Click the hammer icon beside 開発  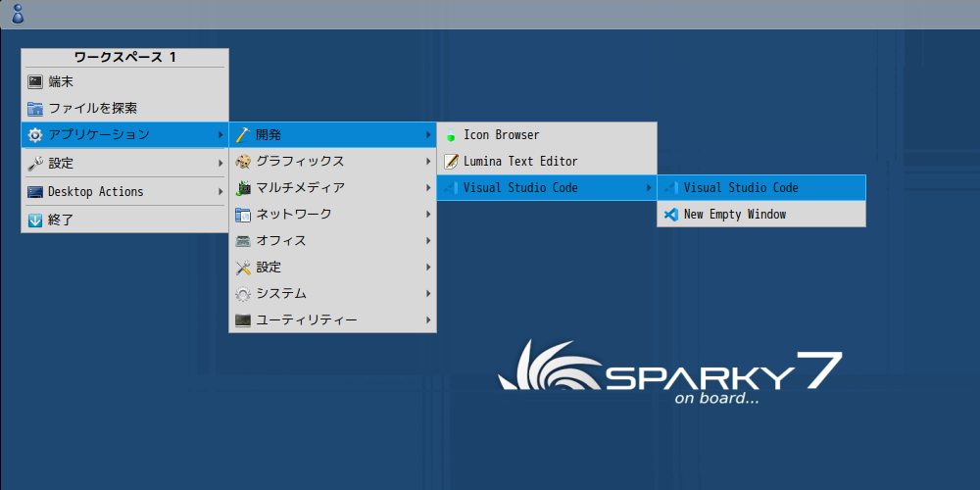[x=242, y=134]
